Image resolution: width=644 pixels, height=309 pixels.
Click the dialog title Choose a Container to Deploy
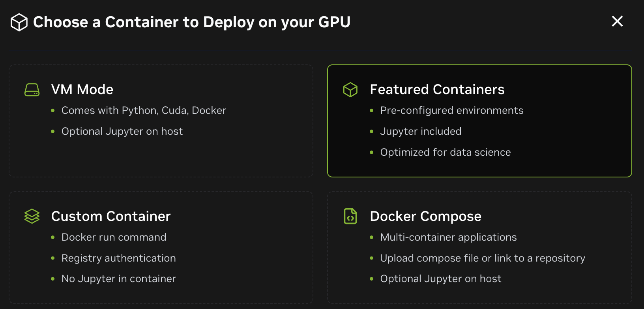pos(192,22)
